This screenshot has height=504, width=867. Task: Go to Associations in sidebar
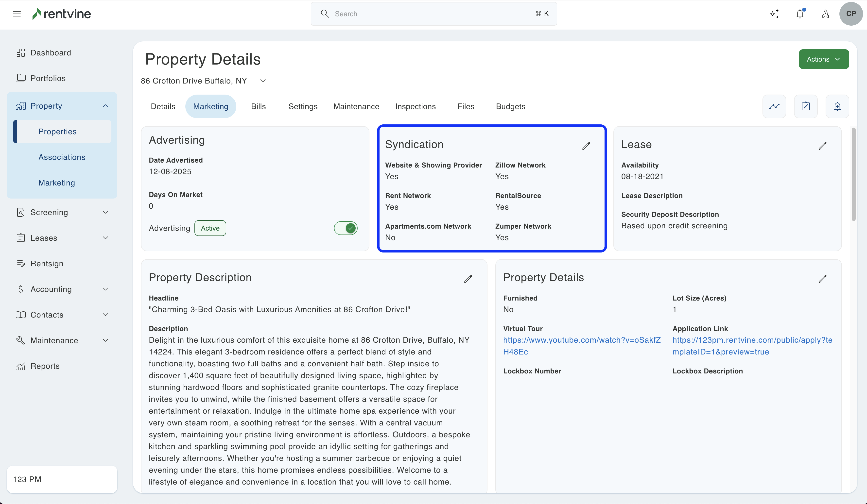coord(62,157)
